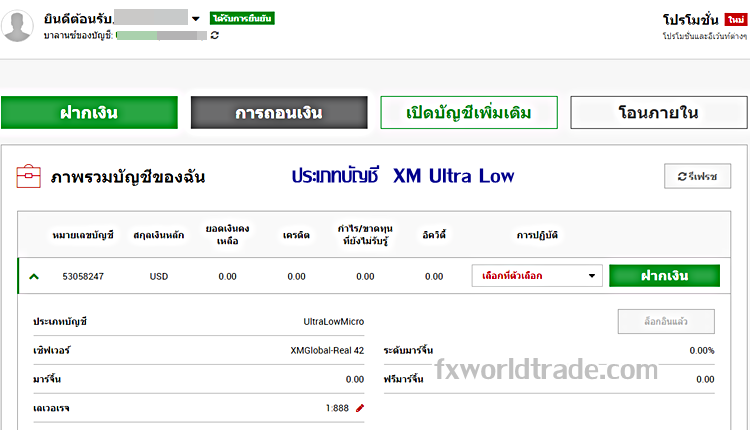Click the greyed ล็อกอินแล้ว button
This screenshot has height=430, width=750.
pyautogui.click(x=666, y=322)
